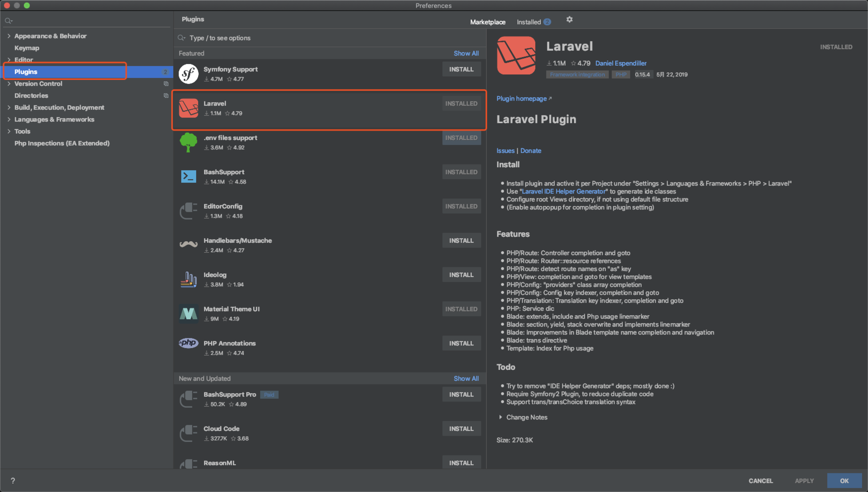Expand the Change Notes section
868x492 pixels.
(x=500, y=417)
